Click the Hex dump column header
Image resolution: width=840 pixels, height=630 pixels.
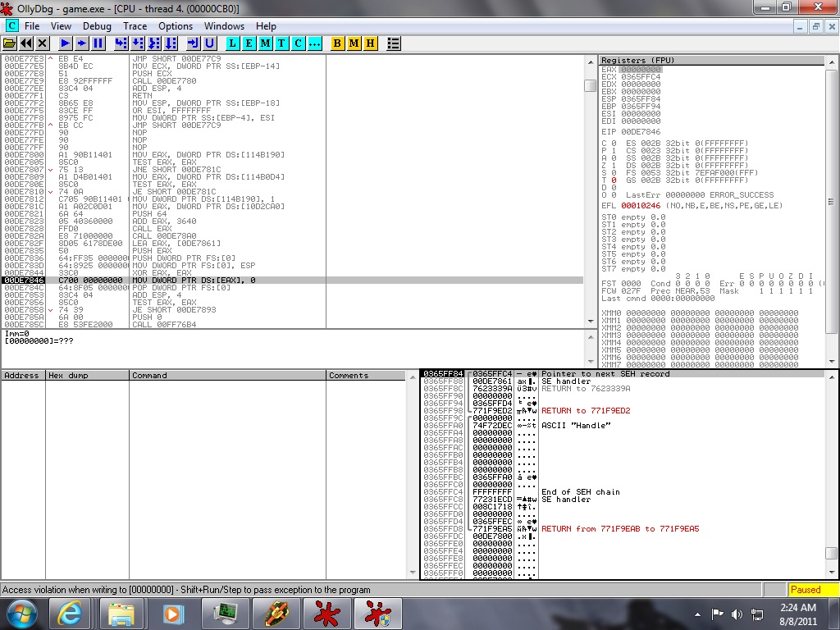coord(87,376)
